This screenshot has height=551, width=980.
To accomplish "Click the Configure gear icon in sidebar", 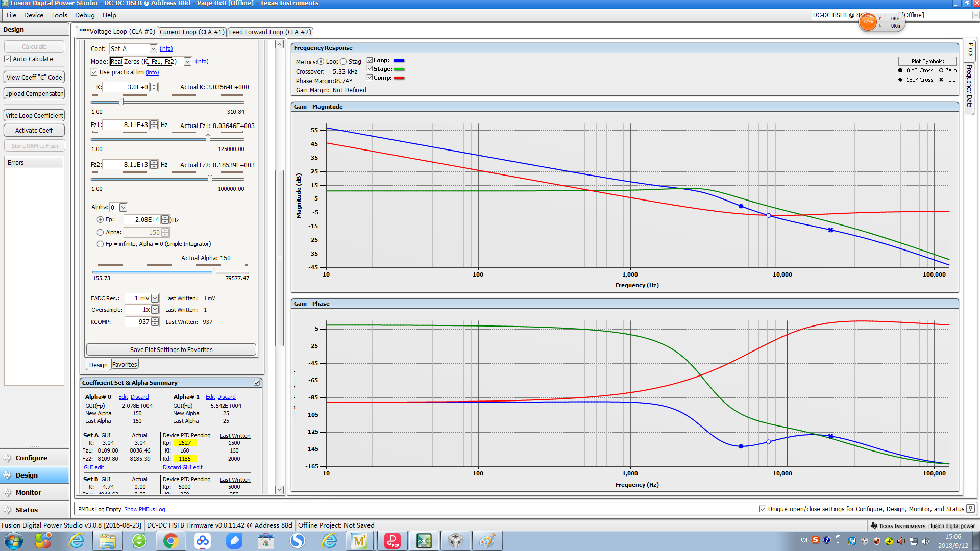I will point(8,458).
